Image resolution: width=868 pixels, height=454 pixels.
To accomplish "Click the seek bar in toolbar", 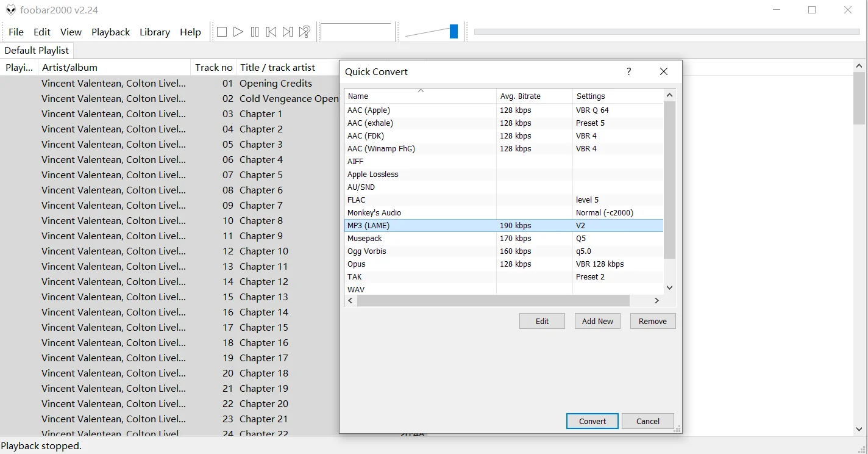I will 666,32.
